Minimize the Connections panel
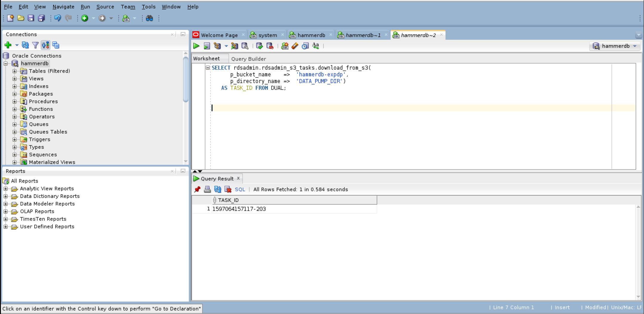This screenshot has height=314, width=644. tap(183, 34)
